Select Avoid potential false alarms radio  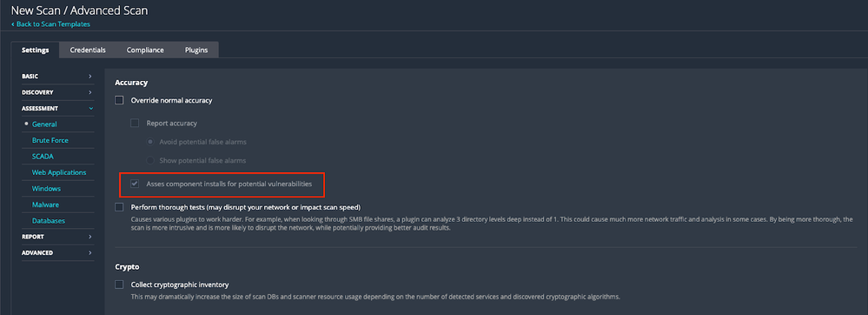(x=150, y=142)
